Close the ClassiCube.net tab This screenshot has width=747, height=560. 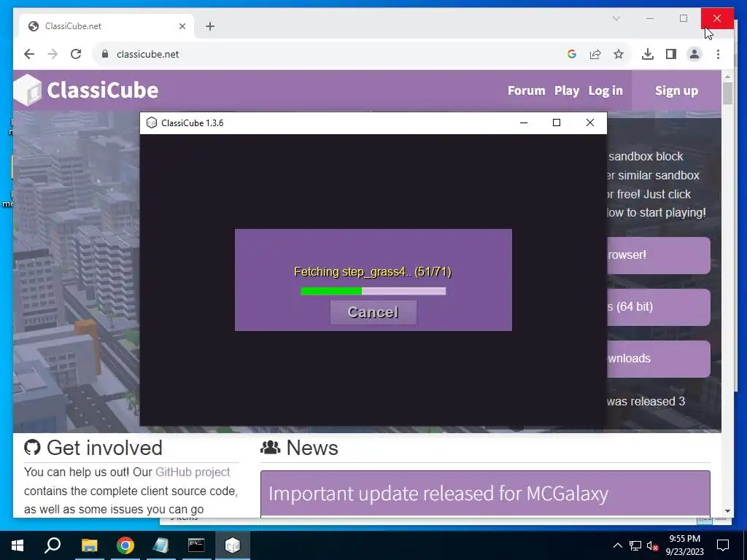click(x=182, y=26)
